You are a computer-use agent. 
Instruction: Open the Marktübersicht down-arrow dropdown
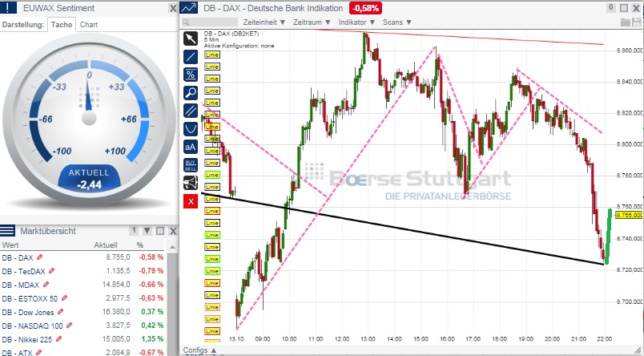tap(147, 231)
